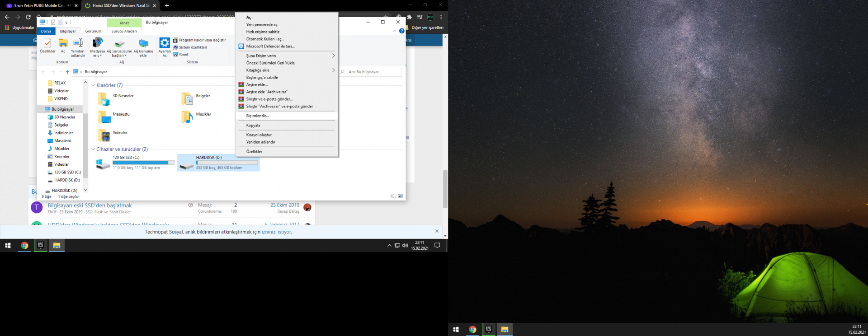Open Chrome extensions puzzle icon

tap(409, 17)
